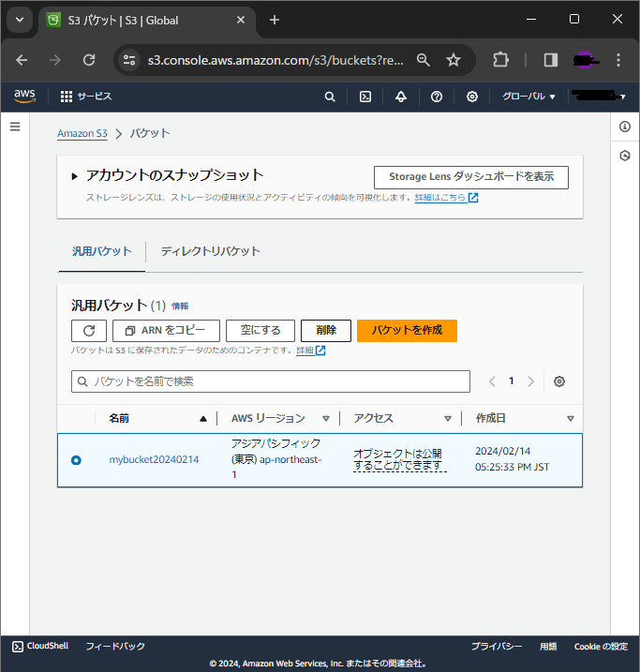The image size is (640, 672).
Task: Expand アカウントのスナップショット section
Action: coord(75,176)
